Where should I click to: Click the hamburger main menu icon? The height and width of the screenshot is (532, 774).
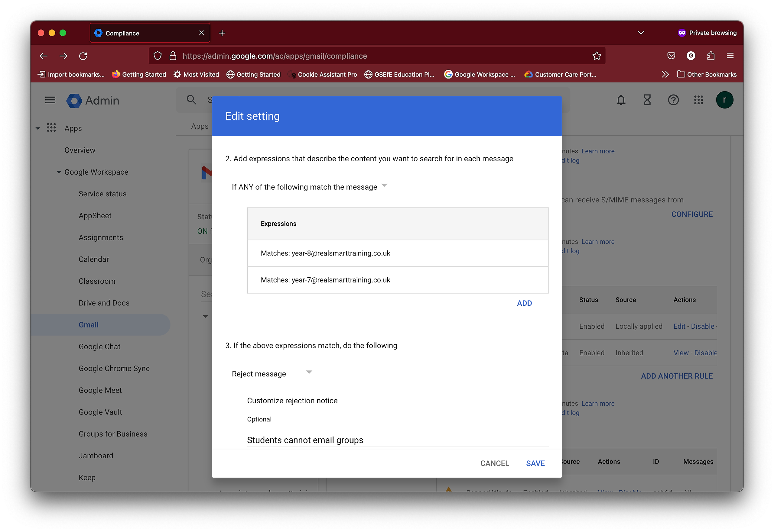(50, 100)
